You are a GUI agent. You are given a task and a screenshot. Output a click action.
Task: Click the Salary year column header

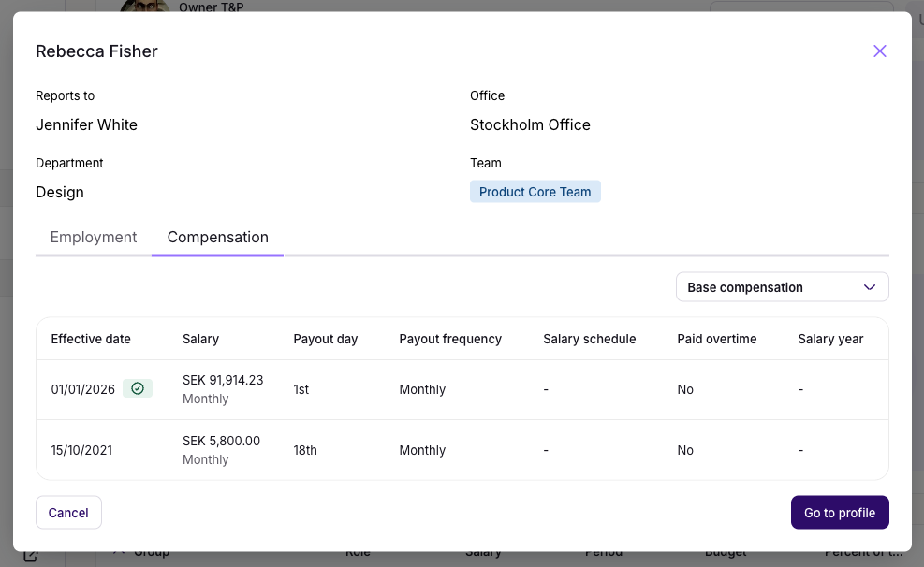point(830,339)
